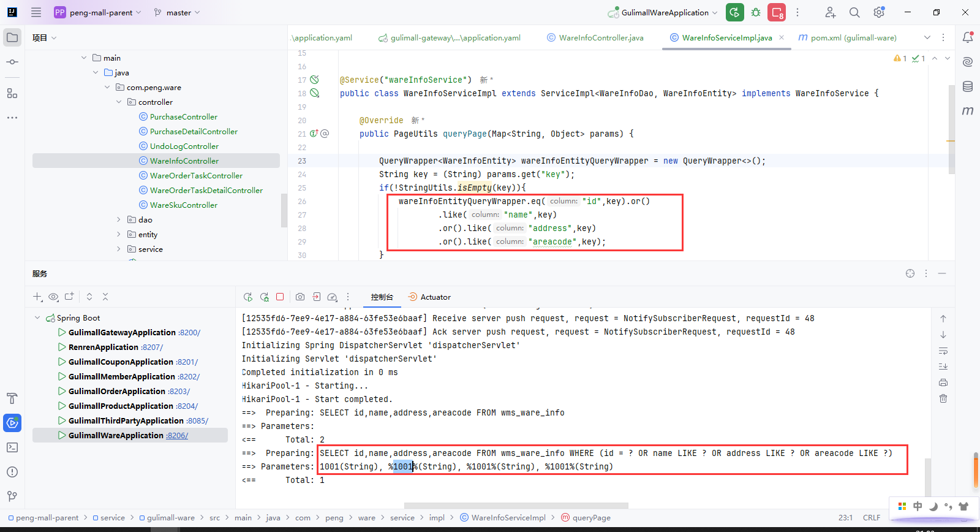Open the Actuator tab
The width and height of the screenshot is (980, 532).
[429, 297]
